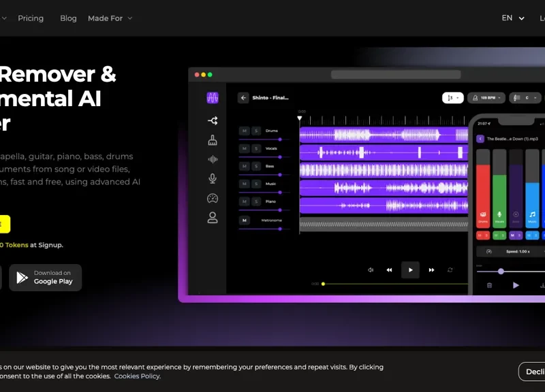The image size is (545, 392).
Task: Expand the Made For menu
Action: coord(110,18)
